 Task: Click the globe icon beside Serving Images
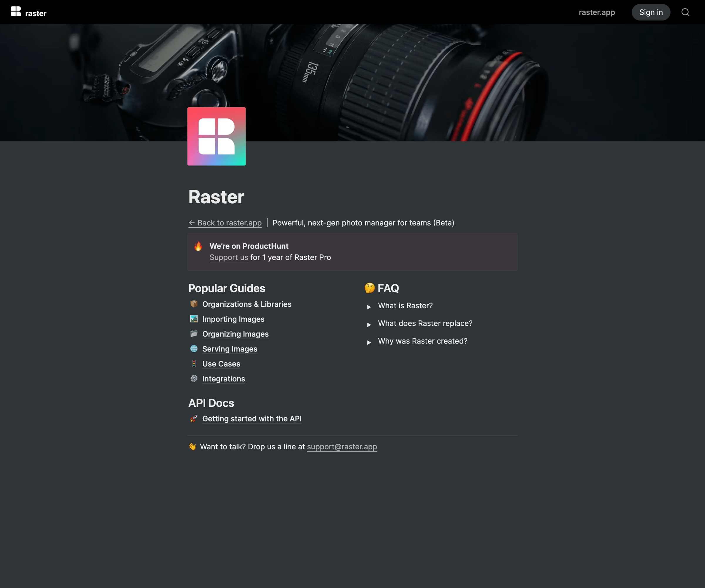pyautogui.click(x=194, y=349)
